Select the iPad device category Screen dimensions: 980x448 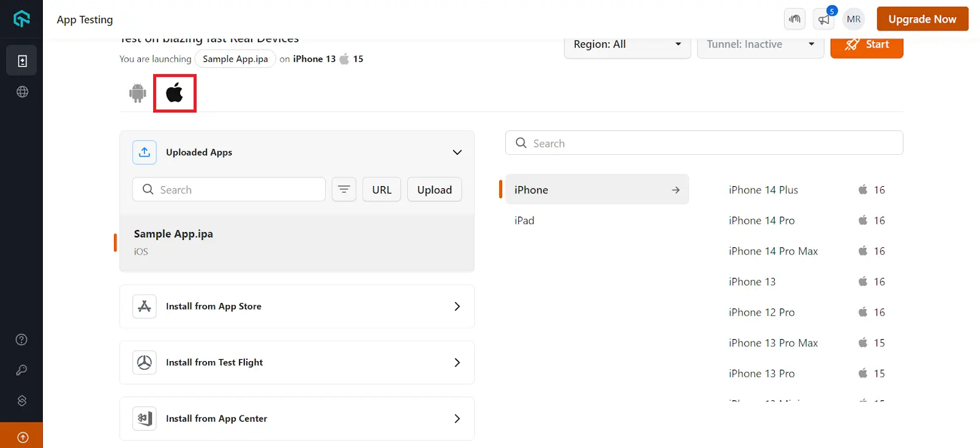[524, 220]
